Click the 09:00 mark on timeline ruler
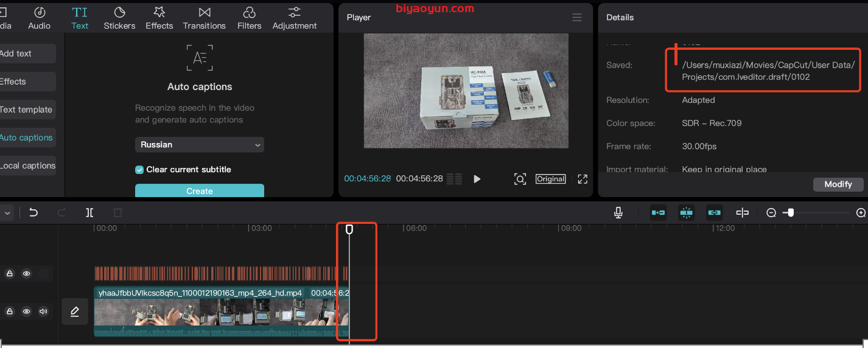Viewport: 868px width, 348px height. [571, 228]
